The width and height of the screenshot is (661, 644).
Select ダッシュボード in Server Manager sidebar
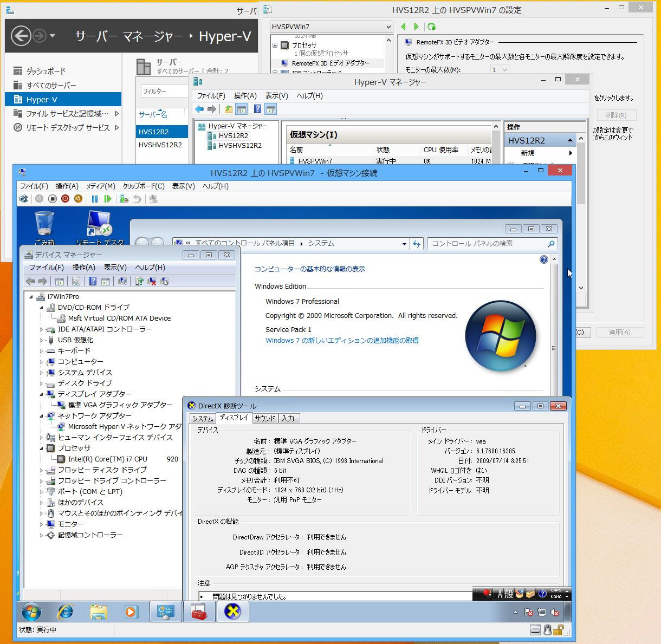pos(46,71)
